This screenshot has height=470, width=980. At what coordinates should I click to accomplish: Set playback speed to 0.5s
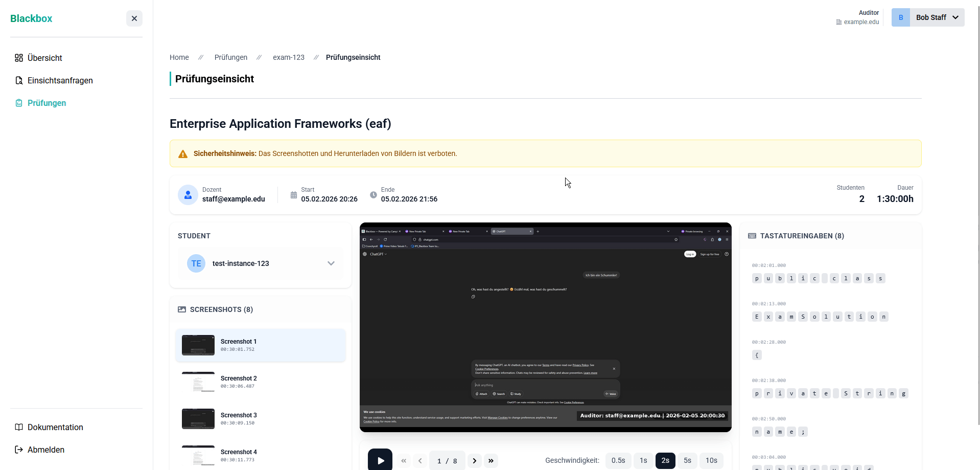click(x=618, y=461)
